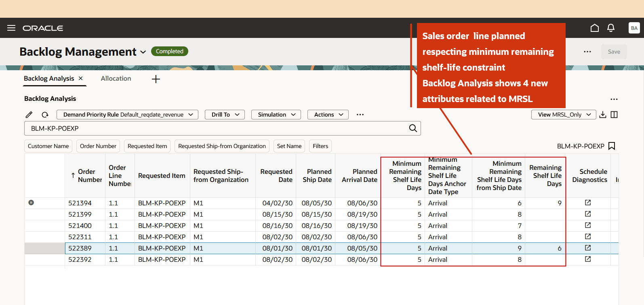Select the order number 521399 cell
This screenshot has width=644, height=305.
coord(85,214)
